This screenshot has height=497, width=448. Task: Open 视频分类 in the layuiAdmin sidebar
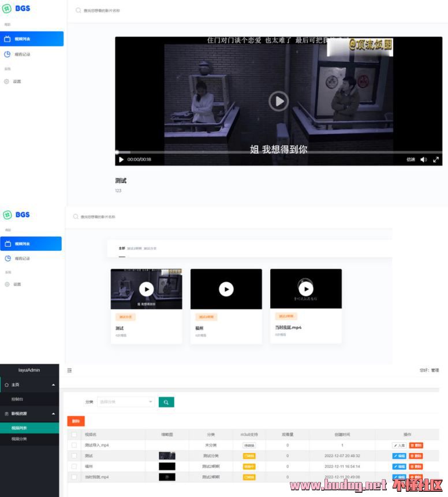(19, 439)
